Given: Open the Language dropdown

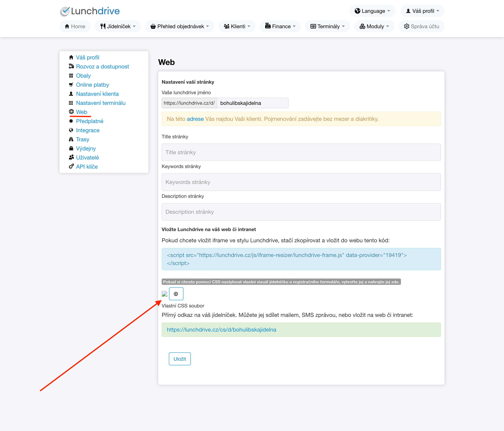Looking at the screenshot, I should pyautogui.click(x=372, y=11).
